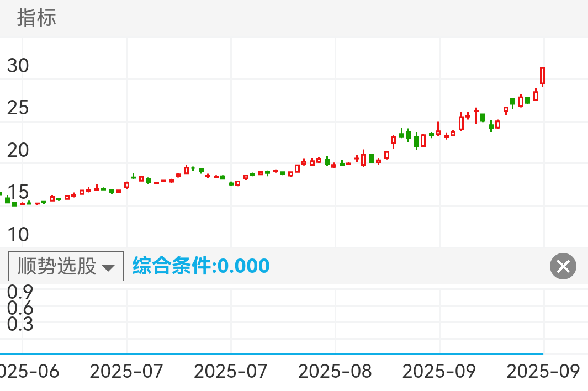Click the 指标 header label

(36, 18)
